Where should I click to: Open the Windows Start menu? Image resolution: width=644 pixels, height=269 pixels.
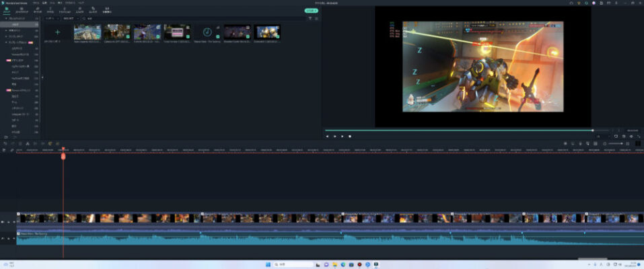[x=268, y=264]
